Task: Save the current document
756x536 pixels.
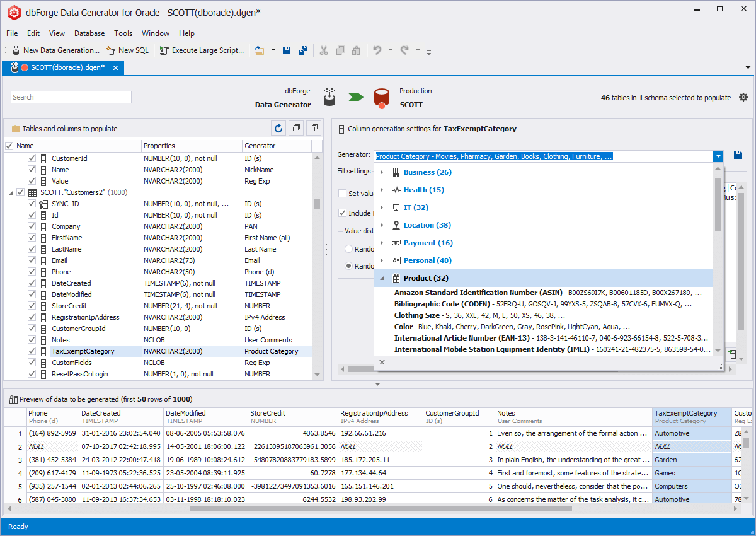Action: [287, 50]
